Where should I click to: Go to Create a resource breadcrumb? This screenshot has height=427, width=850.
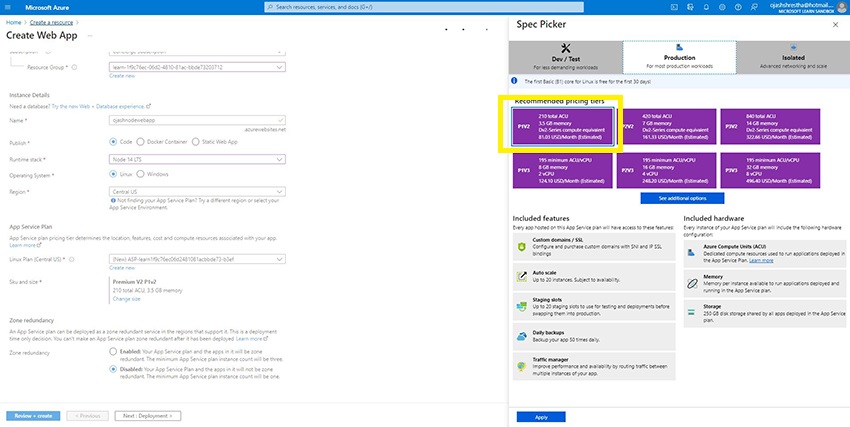51,22
